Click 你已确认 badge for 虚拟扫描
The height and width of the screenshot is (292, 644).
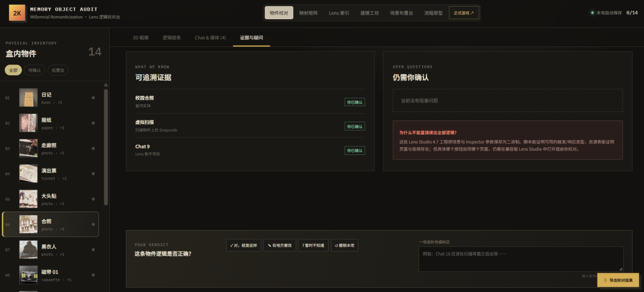pos(355,126)
